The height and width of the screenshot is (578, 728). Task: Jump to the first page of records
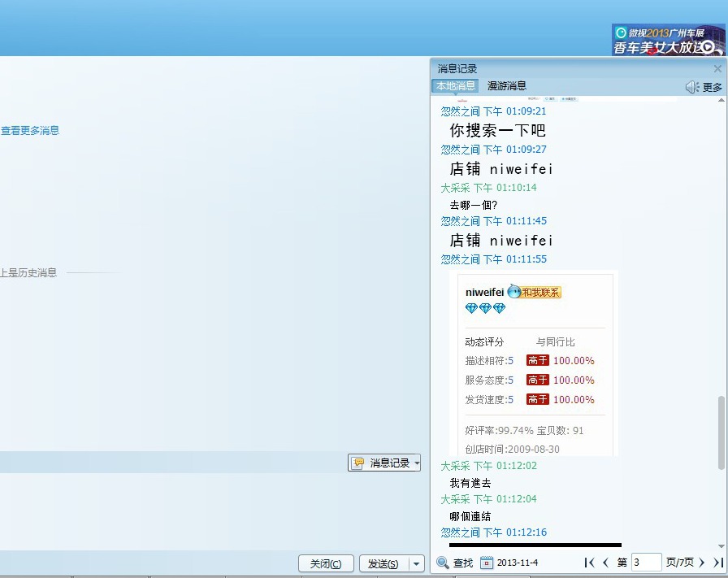tap(590, 563)
